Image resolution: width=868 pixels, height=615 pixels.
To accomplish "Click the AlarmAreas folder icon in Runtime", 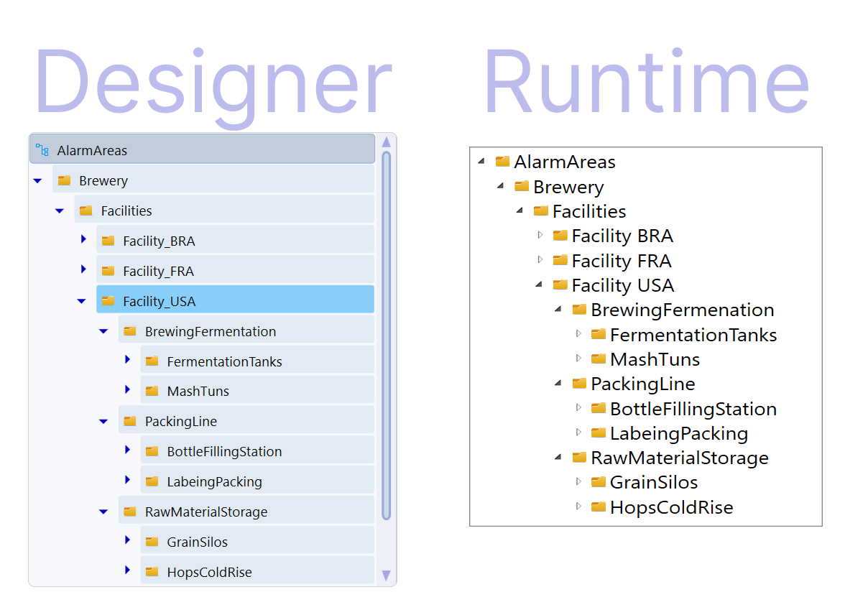I will click(x=502, y=162).
